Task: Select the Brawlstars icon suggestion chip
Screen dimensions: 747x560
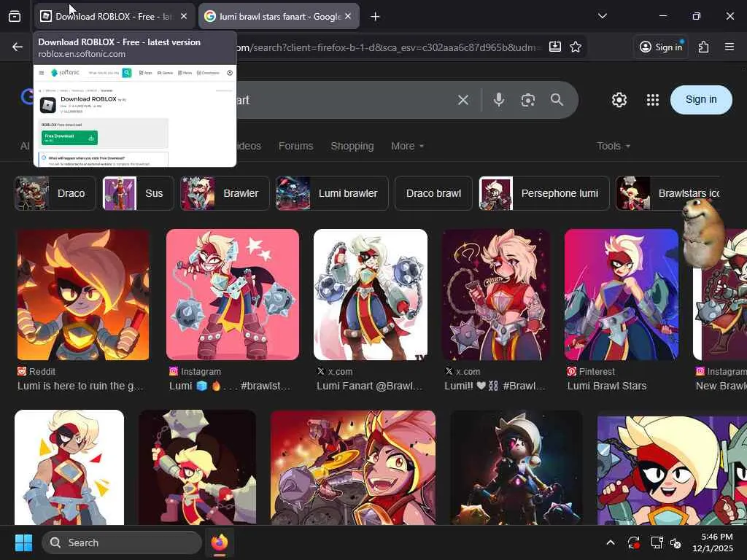Action: pyautogui.click(x=668, y=193)
